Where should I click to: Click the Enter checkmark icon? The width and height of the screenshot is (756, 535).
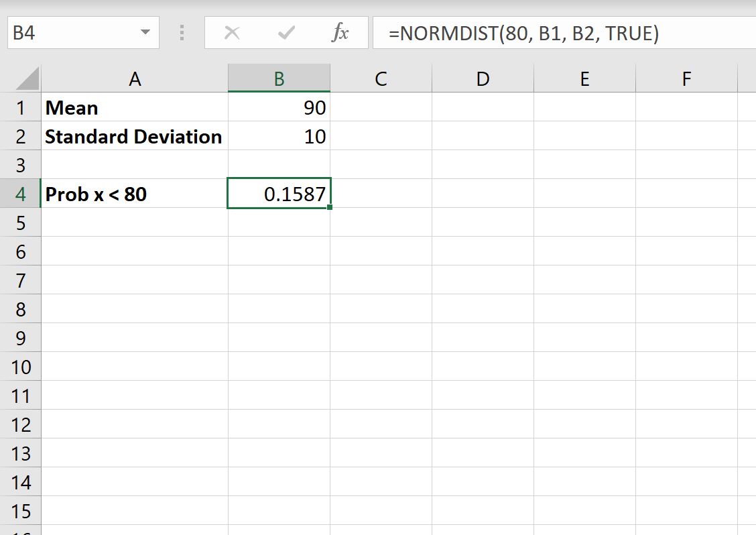(x=286, y=32)
